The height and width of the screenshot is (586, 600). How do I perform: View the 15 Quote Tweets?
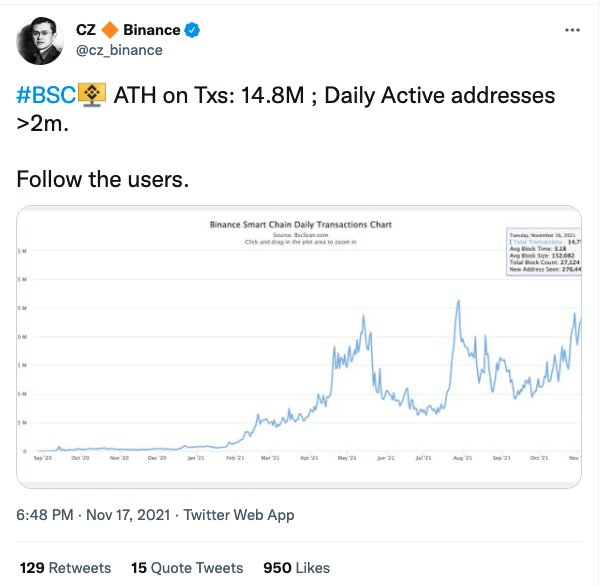[x=187, y=567]
